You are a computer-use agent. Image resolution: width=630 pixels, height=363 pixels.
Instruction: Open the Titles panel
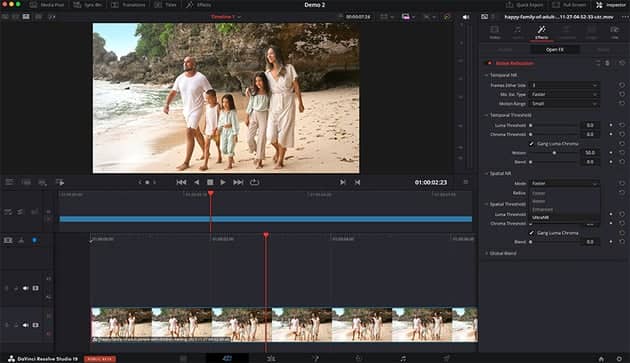coord(166,5)
